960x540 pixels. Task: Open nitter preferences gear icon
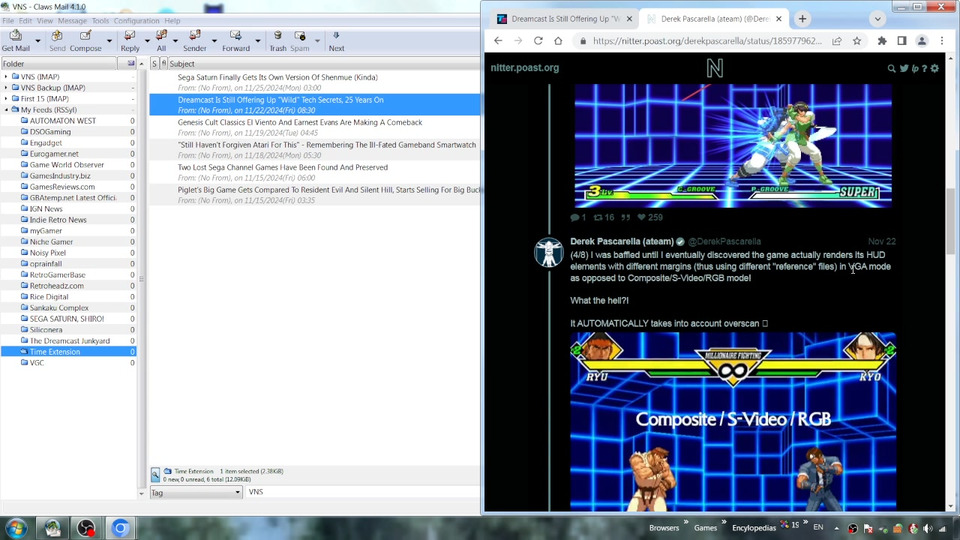click(x=935, y=69)
